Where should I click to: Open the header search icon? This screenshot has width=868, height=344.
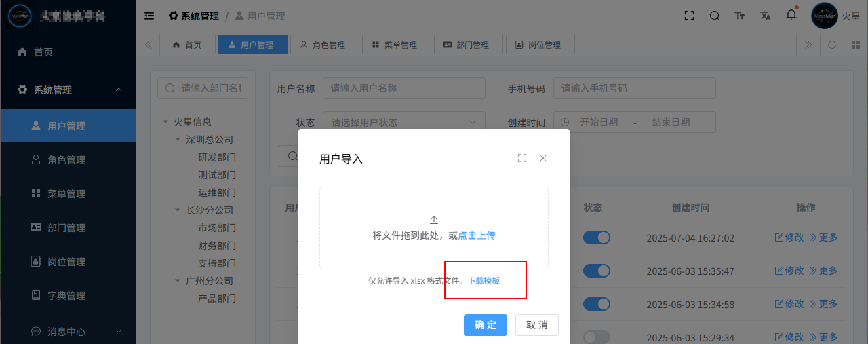[x=714, y=16]
